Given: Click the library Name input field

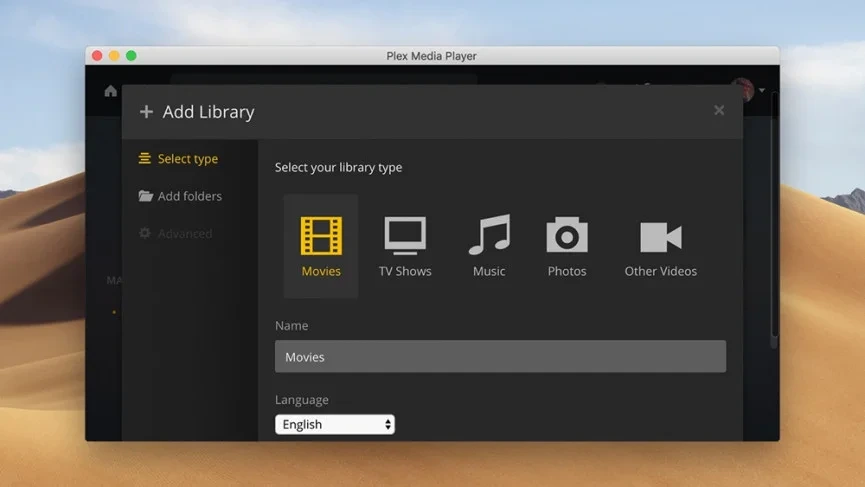Looking at the screenshot, I should click(x=500, y=356).
